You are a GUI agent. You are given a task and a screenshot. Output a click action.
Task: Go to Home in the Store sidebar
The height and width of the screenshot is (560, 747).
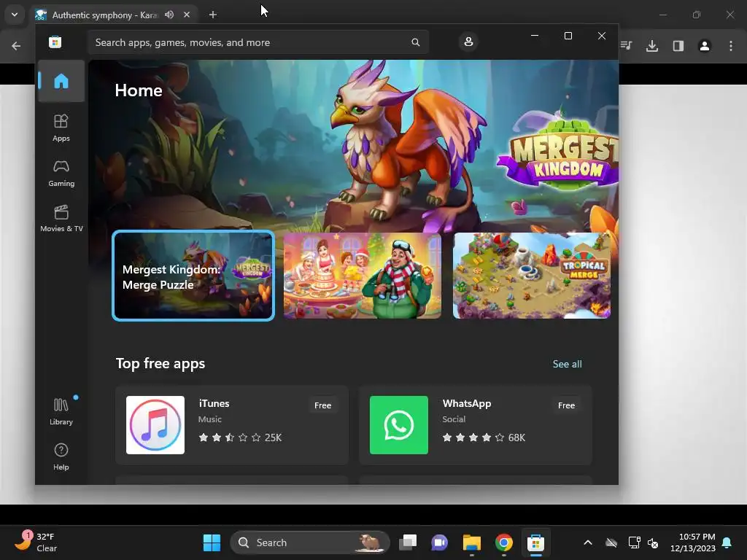61,81
